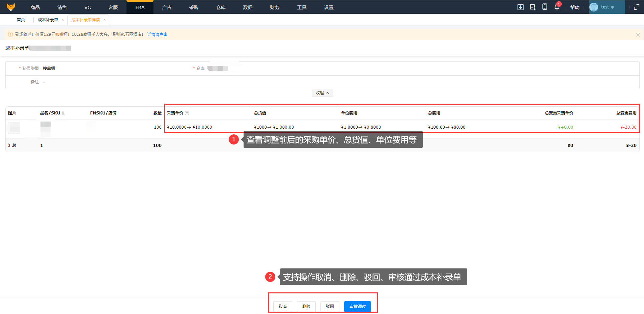644x314 pixels.
Task: Switch to the 首页 tab
Action: pyautogui.click(x=21, y=20)
